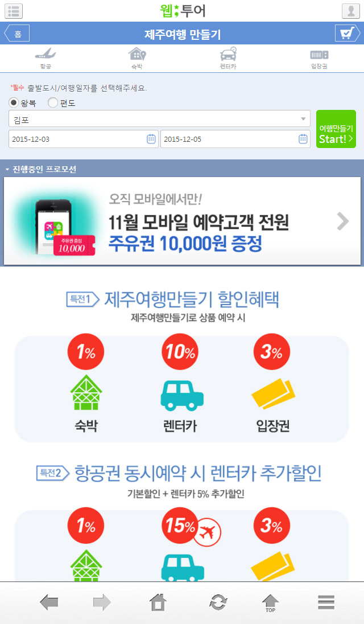Open the shopping cart icon
This screenshot has width=364, height=624.
[348, 34]
